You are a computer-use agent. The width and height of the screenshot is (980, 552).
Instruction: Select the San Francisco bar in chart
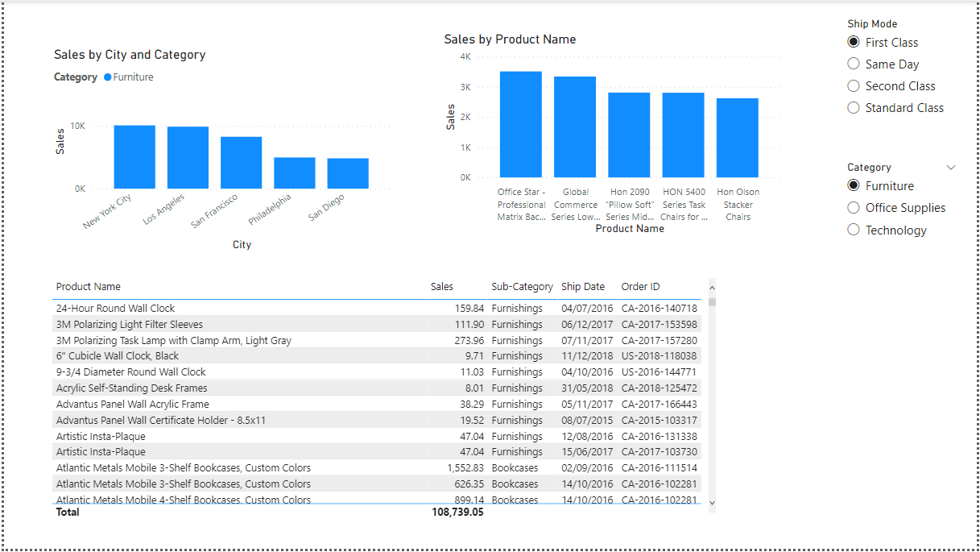pos(242,163)
